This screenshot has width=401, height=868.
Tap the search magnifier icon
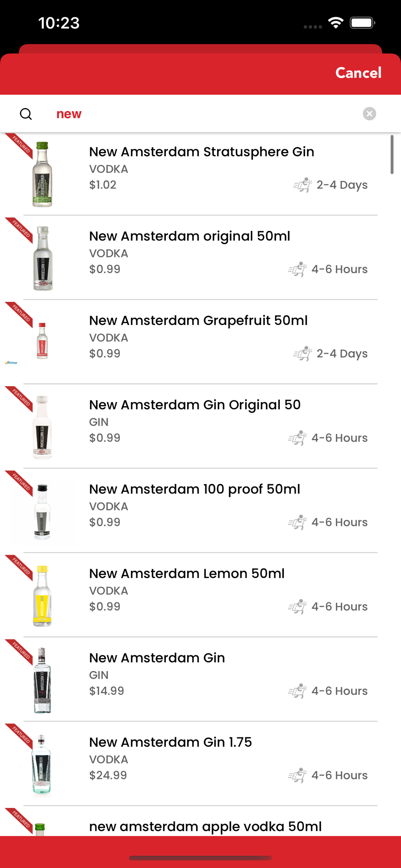[26, 114]
